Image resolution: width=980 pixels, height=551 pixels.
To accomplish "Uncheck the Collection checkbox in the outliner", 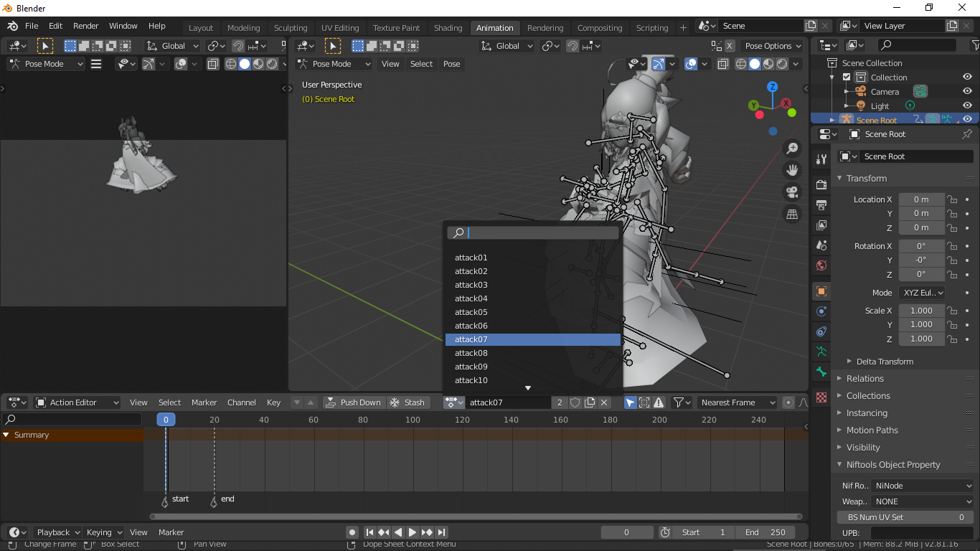I will tap(847, 77).
